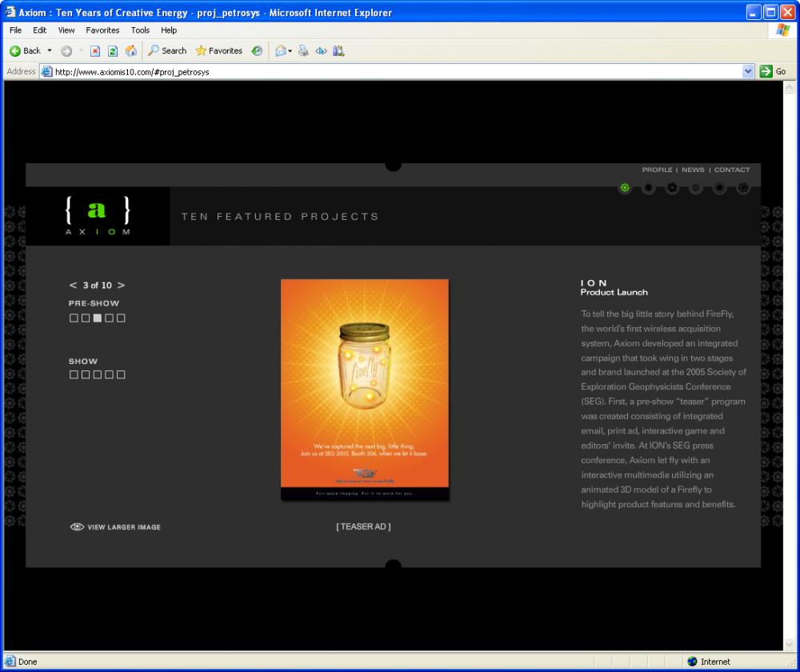Screen dimensions: 800x672
Task: Open the Favorites menu in menu bar
Action: coord(102,30)
